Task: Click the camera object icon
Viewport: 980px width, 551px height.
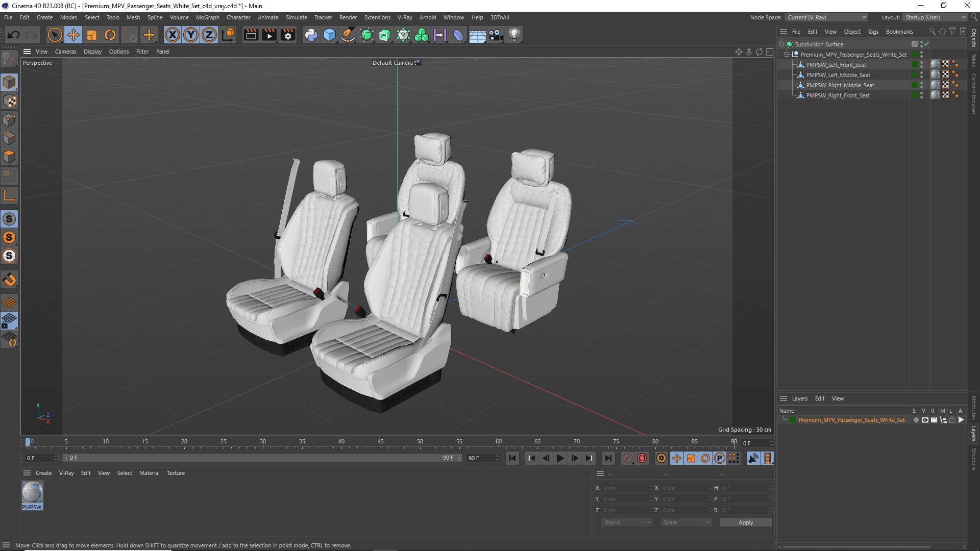Action: 496,35
